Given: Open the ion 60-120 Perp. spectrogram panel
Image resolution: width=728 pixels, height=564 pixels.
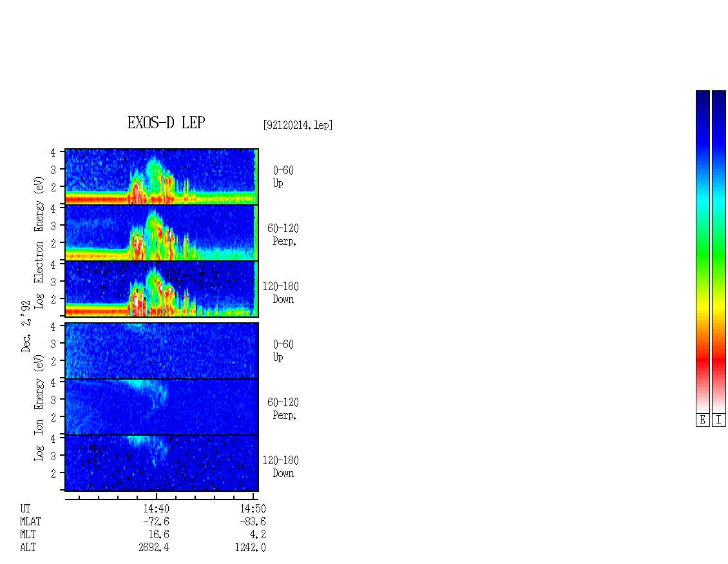Looking at the screenshot, I should pos(162,407).
